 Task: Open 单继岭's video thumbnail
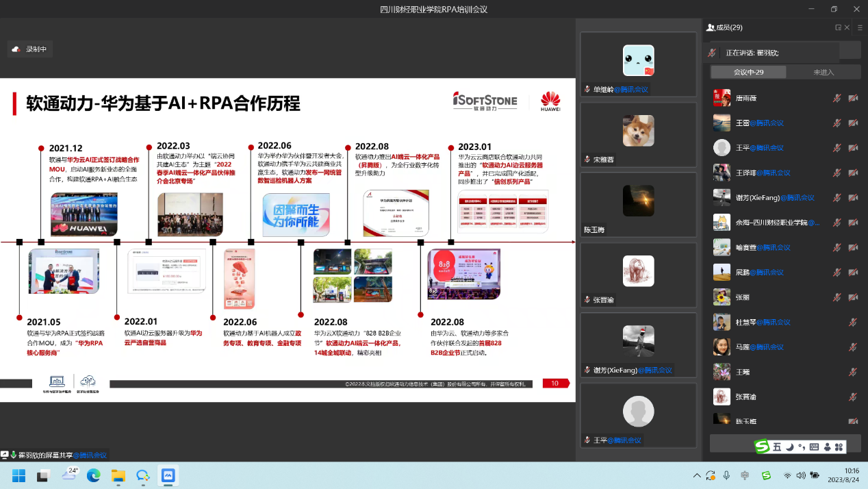638,61
